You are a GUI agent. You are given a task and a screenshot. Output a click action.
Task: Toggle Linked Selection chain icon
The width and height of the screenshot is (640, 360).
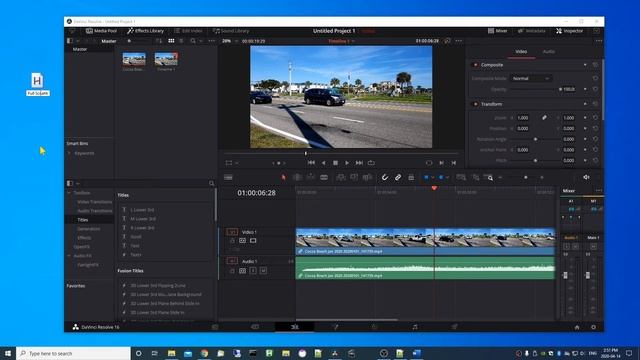pos(398,177)
